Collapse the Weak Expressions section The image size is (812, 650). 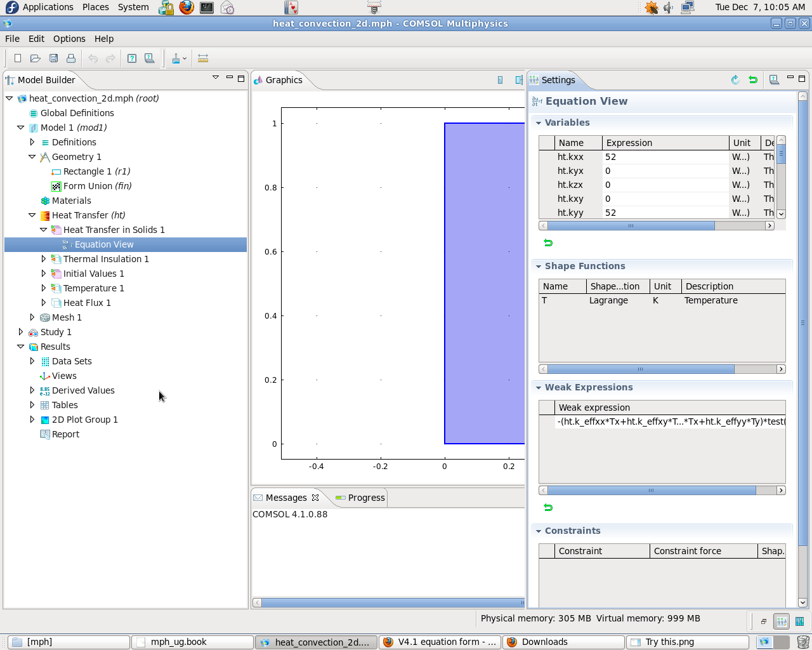[x=539, y=387]
